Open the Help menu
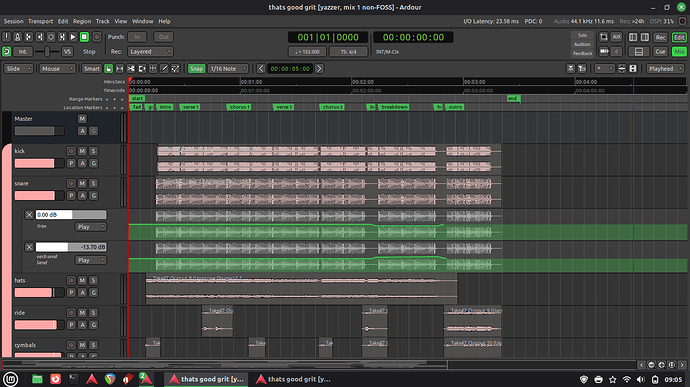This screenshot has height=387, width=690. click(164, 21)
